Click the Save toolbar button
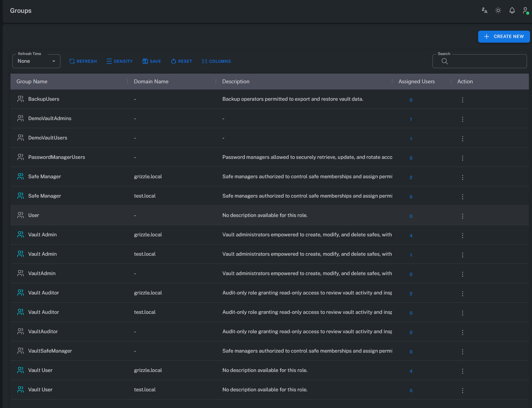This screenshot has height=408, width=532. (x=152, y=61)
